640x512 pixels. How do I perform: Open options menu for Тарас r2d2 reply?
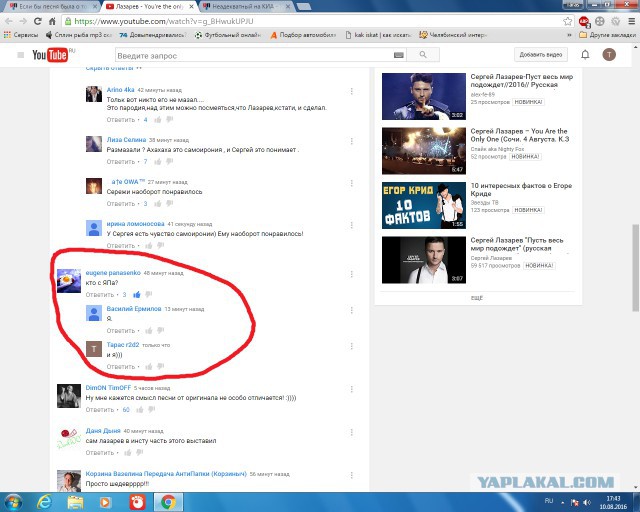351,346
